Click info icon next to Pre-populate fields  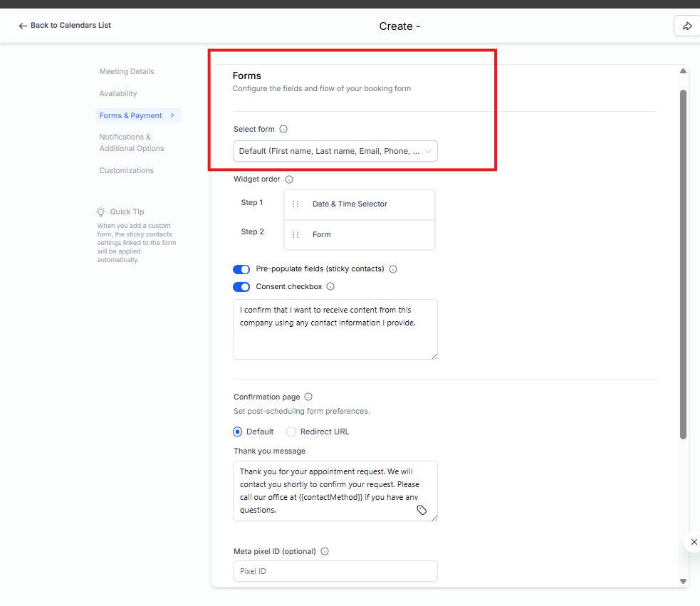click(393, 269)
